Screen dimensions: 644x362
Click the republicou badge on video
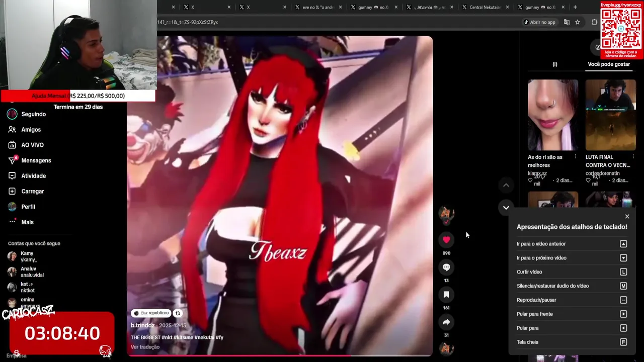point(151,313)
